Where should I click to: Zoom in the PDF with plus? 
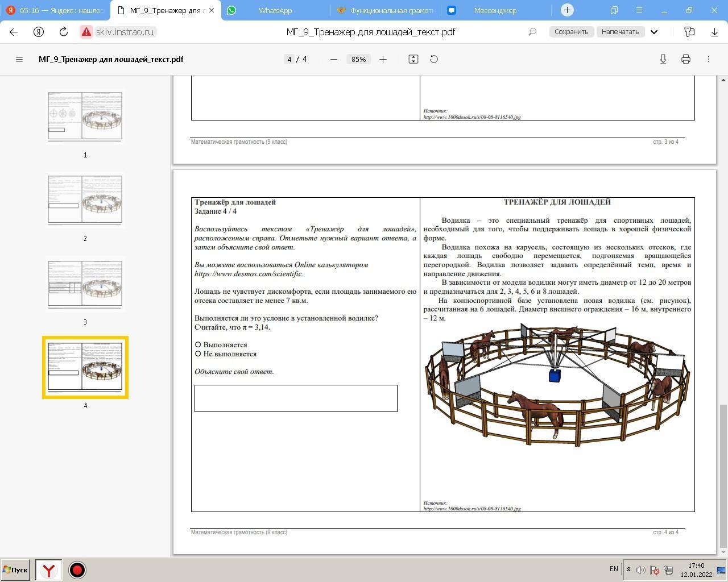(383, 59)
